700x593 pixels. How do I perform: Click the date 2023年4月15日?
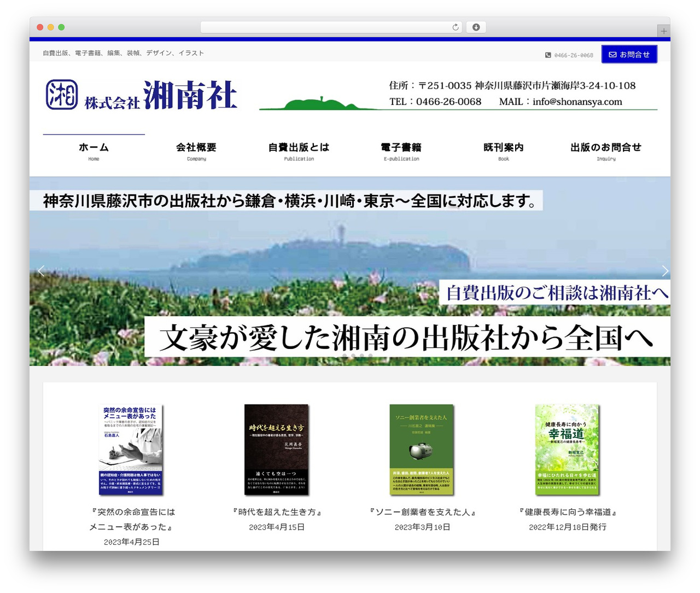277,527
